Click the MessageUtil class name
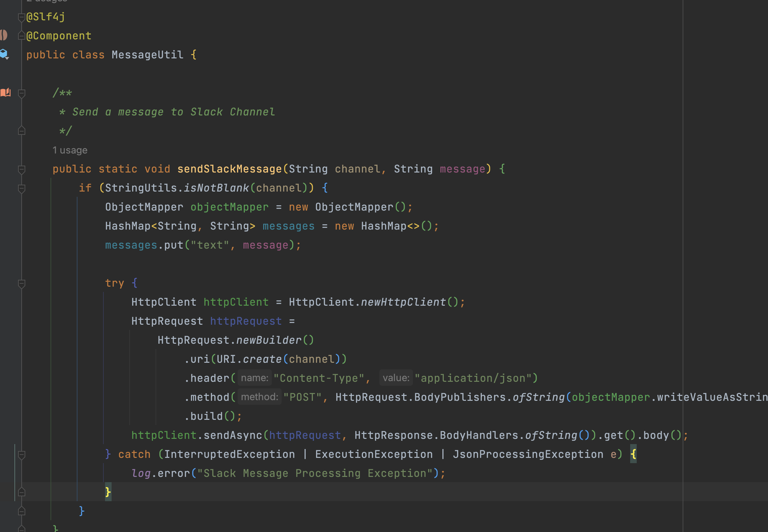Screen dimensions: 768x532 (147, 55)
